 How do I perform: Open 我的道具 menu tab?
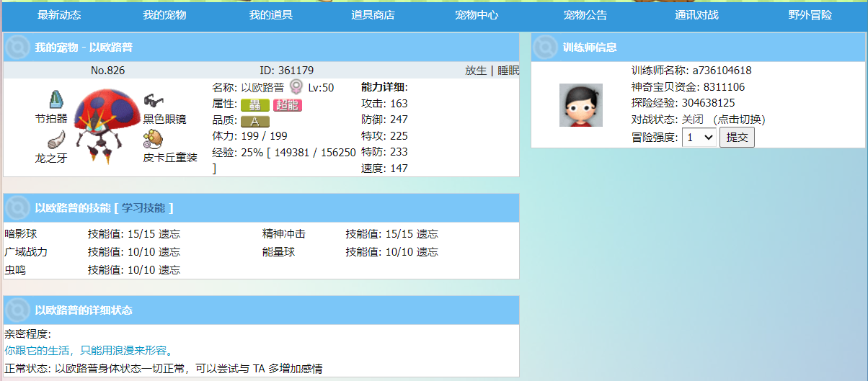pos(271,15)
